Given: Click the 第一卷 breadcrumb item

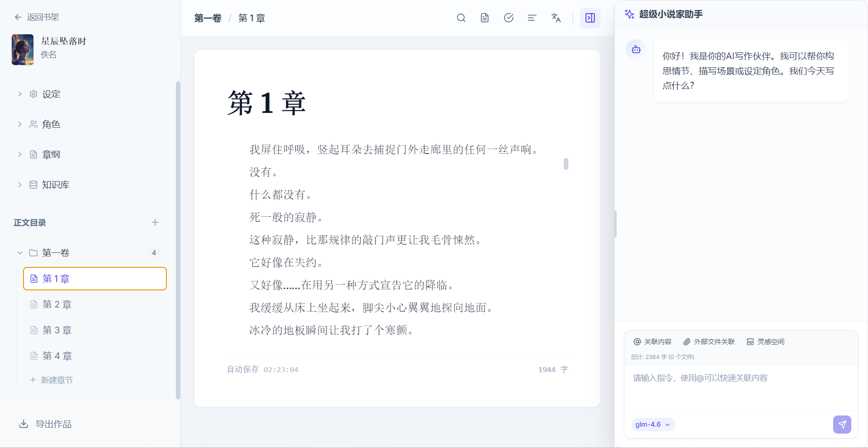Looking at the screenshot, I should coord(208,18).
